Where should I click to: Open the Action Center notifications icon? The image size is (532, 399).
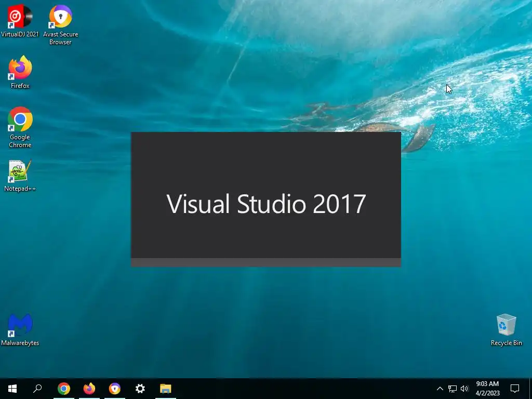(x=515, y=389)
